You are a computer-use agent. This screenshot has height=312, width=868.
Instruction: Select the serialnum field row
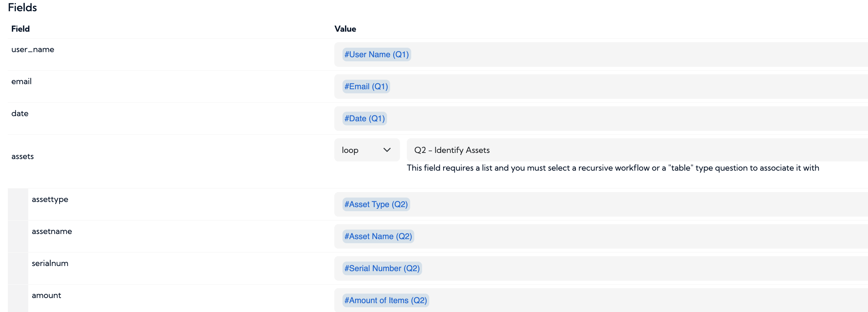[50, 263]
